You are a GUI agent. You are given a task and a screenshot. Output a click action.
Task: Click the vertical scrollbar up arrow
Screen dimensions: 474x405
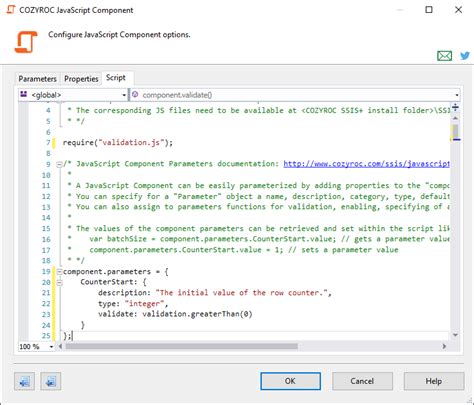[x=455, y=118]
